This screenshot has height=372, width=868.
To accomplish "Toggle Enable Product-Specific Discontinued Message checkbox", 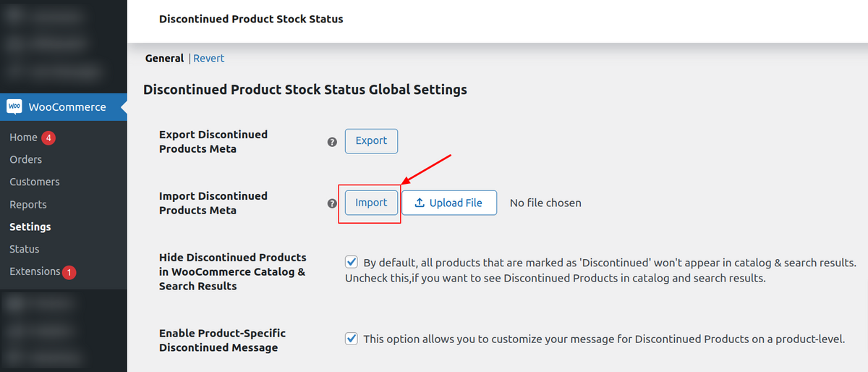I will (352, 338).
